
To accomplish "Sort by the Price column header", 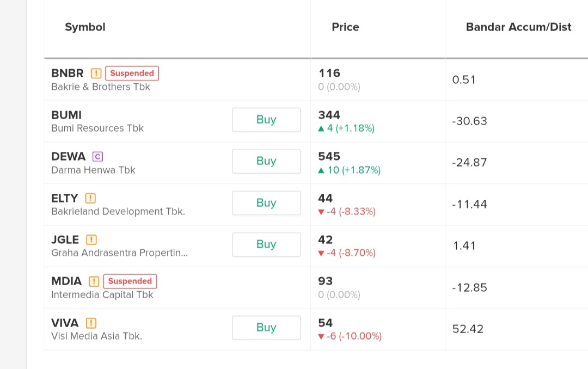I will click(345, 27).
